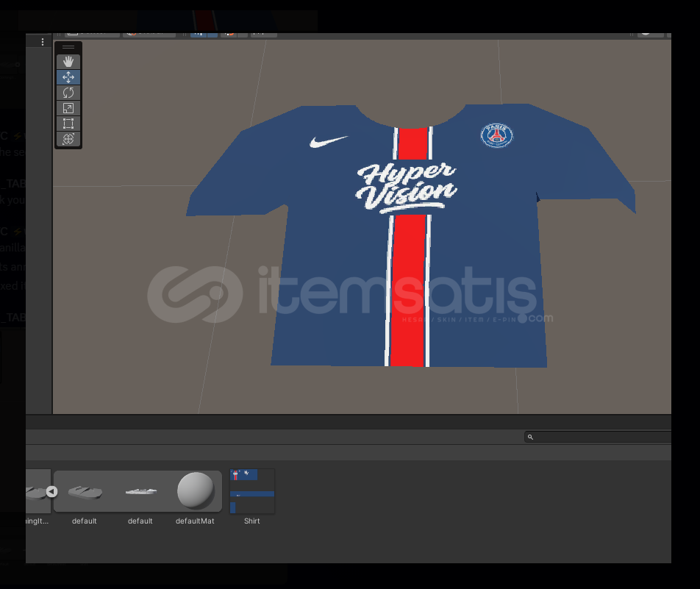The image size is (700, 589).
Task: Choose the Rotate tool
Action: click(x=68, y=93)
